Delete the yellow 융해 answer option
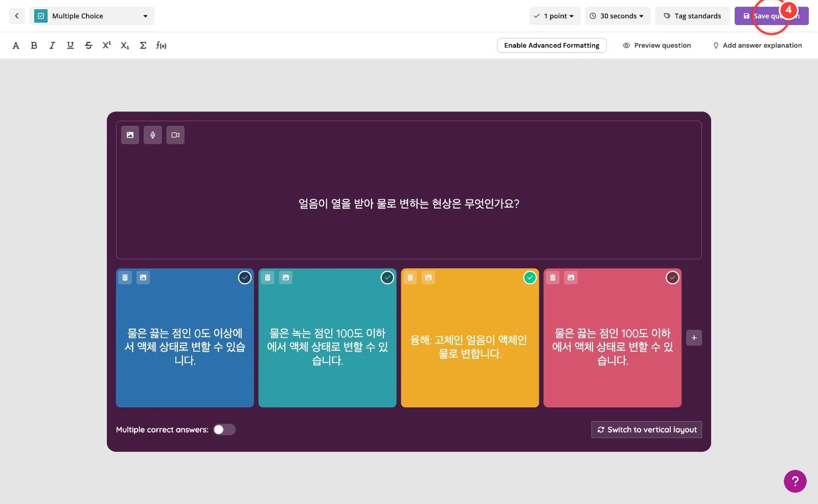818x504 pixels. pyautogui.click(x=410, y=278)
